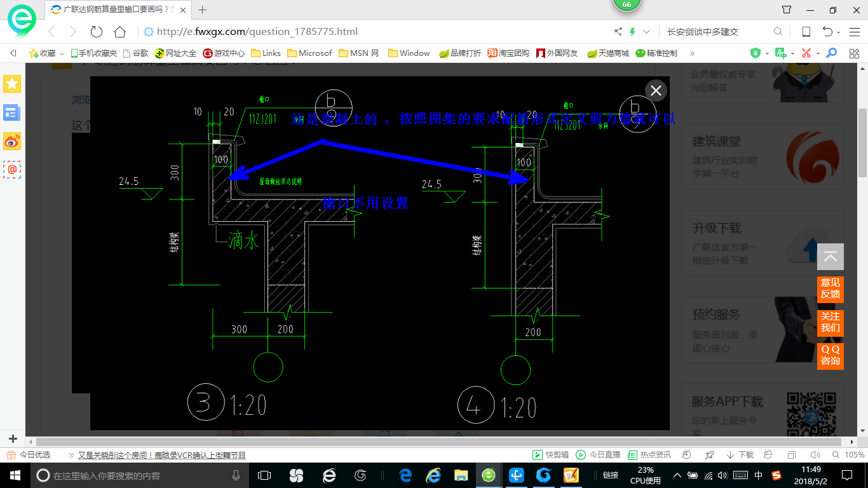The image size is (868, 488).
Task: Click the back-to-top arrow button
Action: click(x=831, y=257)
